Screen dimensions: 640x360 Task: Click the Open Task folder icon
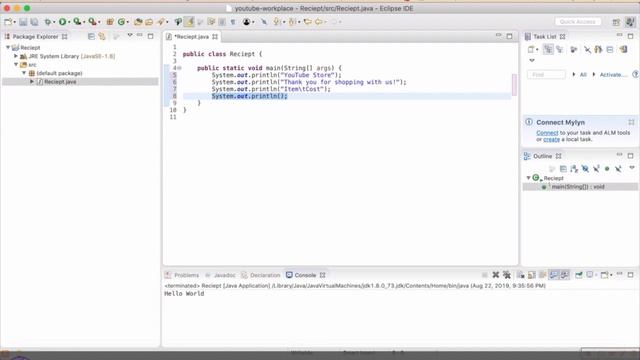point(149,22)
